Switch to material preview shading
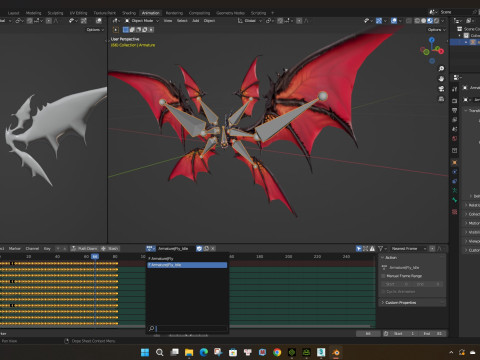Image resolution: width=480 pixels, height=360 pixels. [430, 21]
